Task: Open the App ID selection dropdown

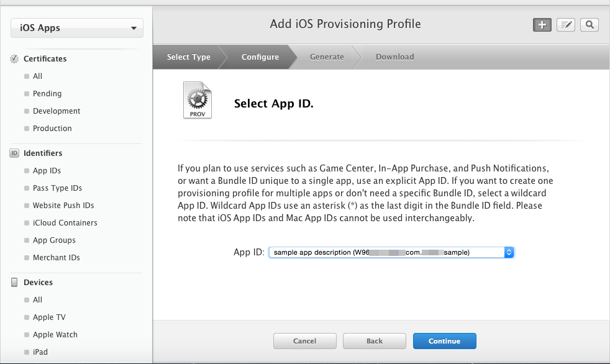Action: point(391,252)
